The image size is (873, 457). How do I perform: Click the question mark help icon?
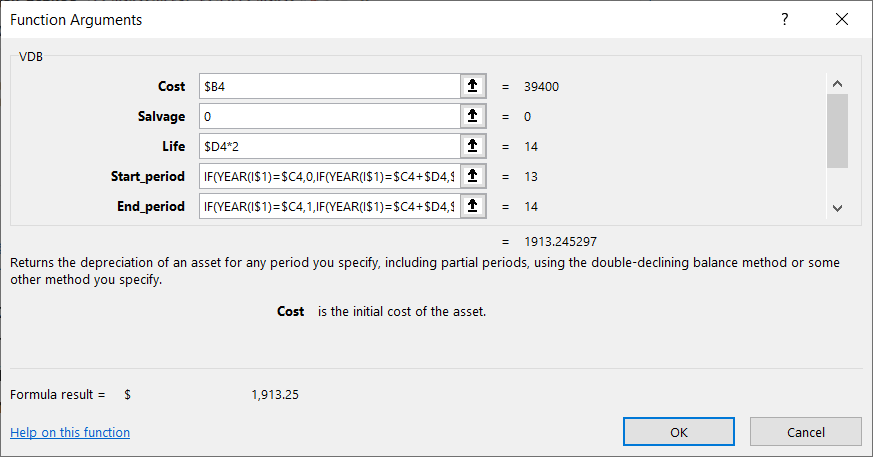[x=784, y=19]
